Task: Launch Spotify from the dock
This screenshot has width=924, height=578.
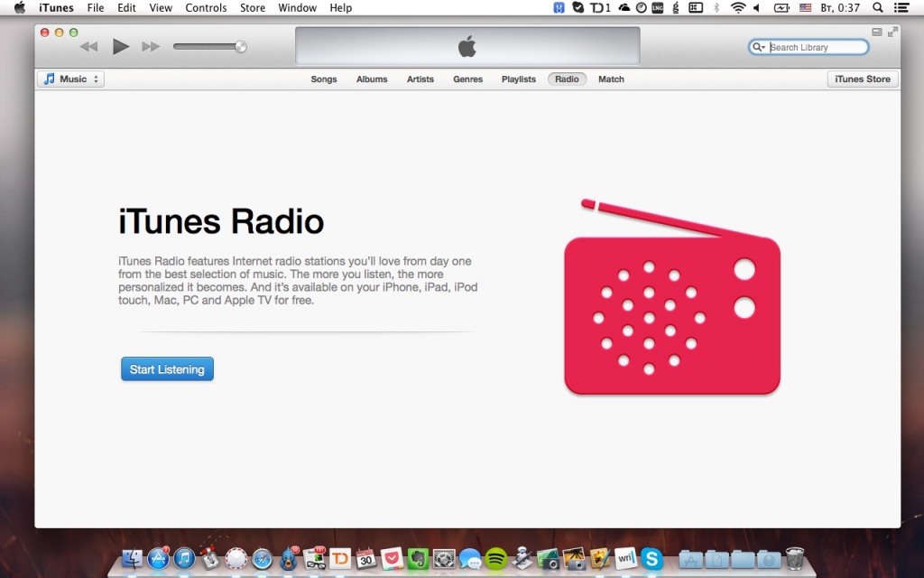Action: (496, 558)
